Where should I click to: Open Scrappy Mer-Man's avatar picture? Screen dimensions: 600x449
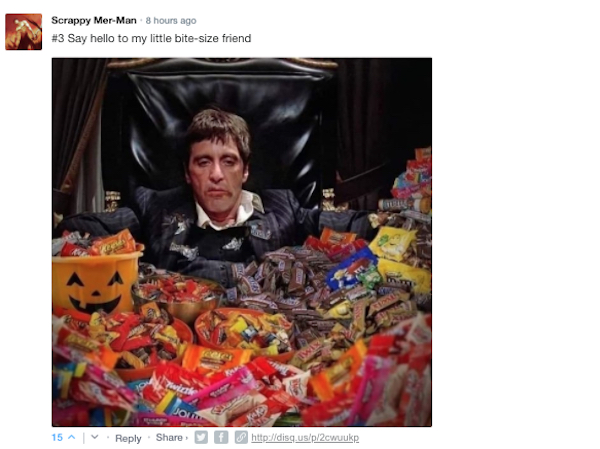pos(24,32)
